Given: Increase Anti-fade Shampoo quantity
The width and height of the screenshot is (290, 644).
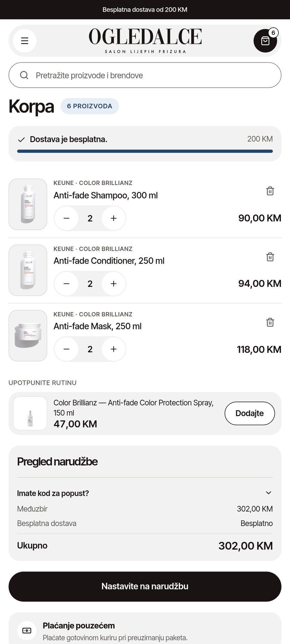Looking at the screenshot, I should point(113,218).
